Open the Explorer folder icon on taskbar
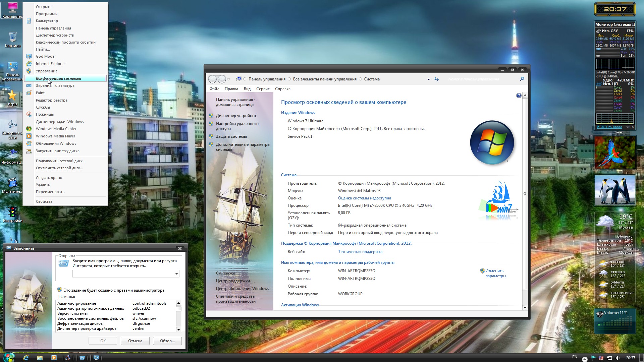This screenshot has width=644, height=362. coord(40,358)
